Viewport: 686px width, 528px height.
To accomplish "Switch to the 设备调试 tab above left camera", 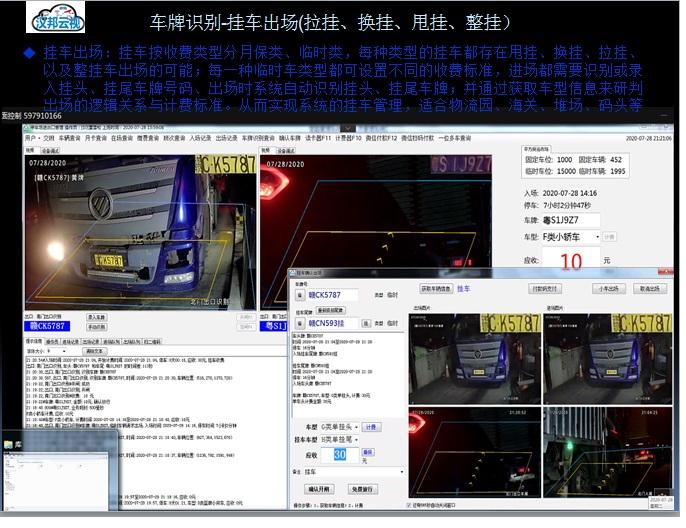I will [x=50, y=150].
